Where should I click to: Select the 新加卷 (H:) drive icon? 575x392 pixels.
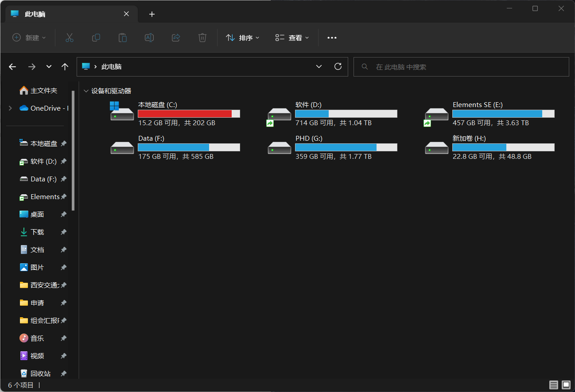436,148
